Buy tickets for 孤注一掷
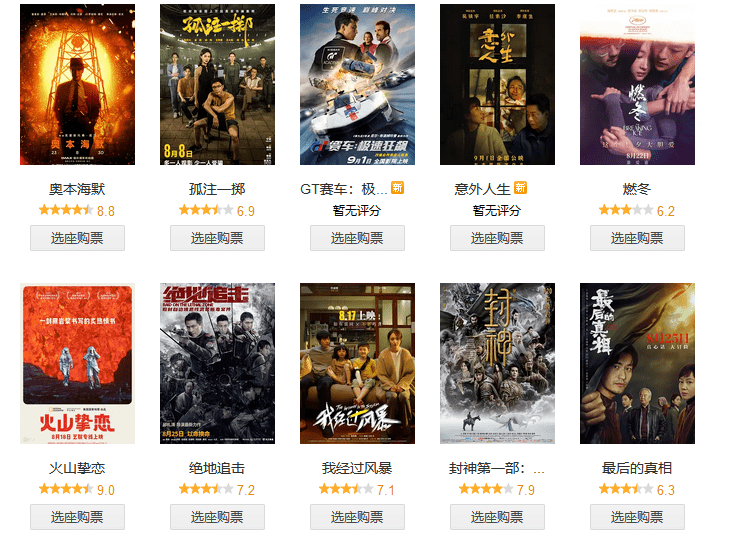751x536 pixels. click(217, 238)
